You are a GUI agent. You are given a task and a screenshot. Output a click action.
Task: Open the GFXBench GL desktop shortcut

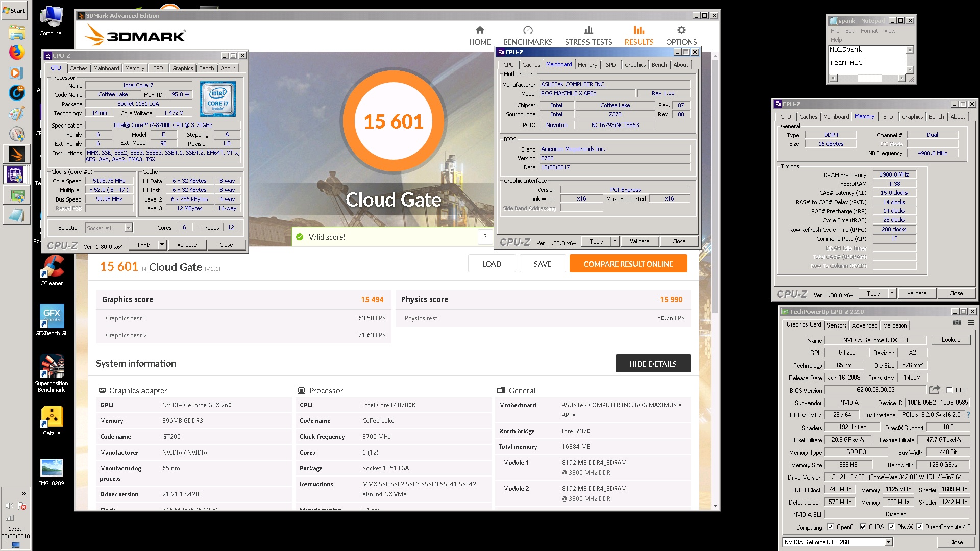pyautogui.click(x=52, y=320)
